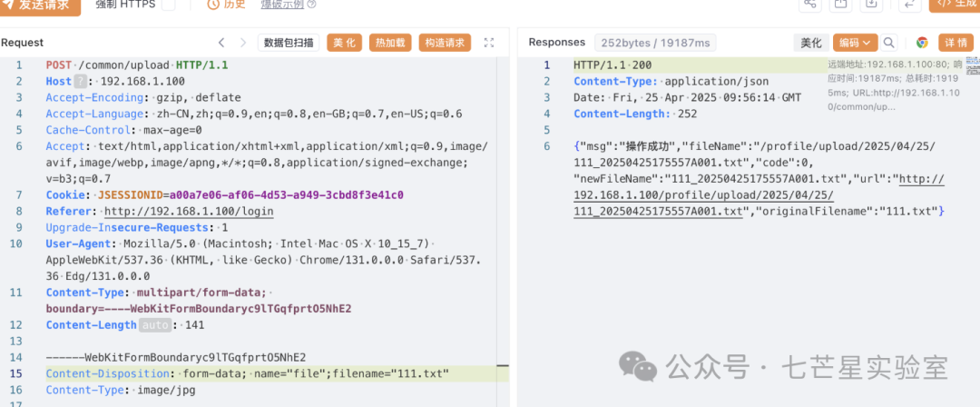Click the share icon in top toolbar

pos(810,5)
